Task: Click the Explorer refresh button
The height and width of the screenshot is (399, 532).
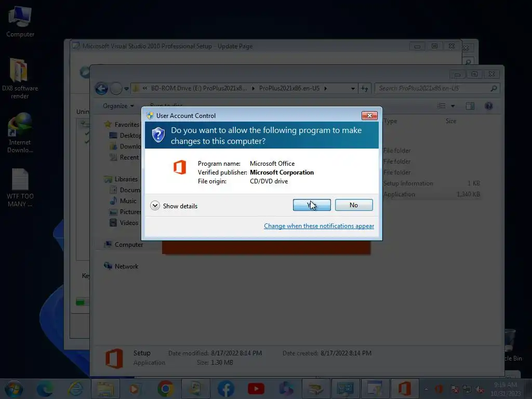Action: point(364,88)
